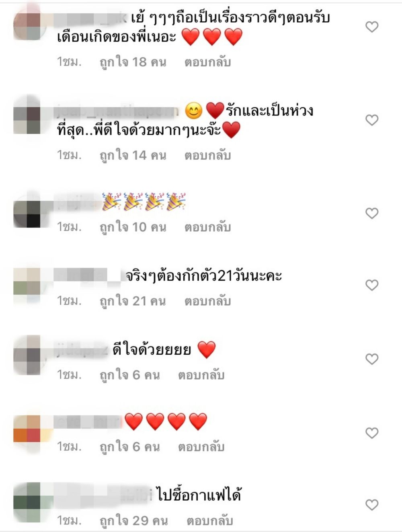Tap heart icon on four red hearts comment
Viewport: 402px width, 532px height.
point(372,433)
